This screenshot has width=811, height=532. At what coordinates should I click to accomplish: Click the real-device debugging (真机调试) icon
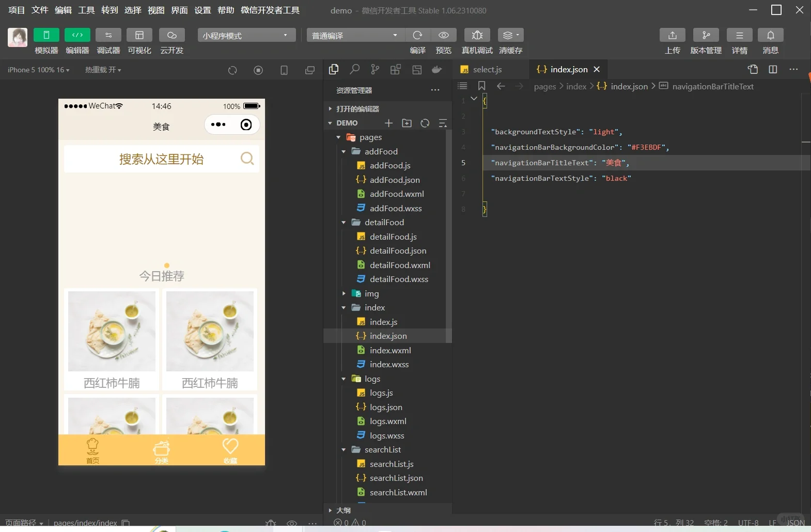[x=477, y=35]
